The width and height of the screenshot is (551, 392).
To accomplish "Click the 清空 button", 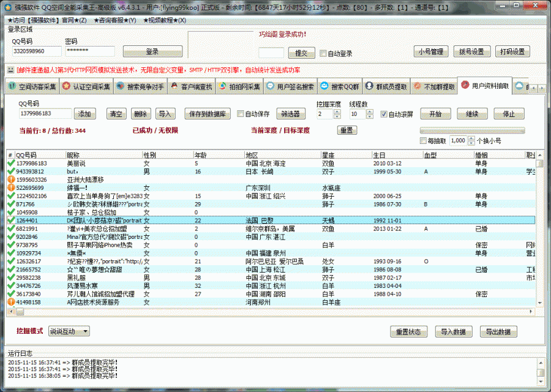I will pyautogui.click(x=116, y=114).
